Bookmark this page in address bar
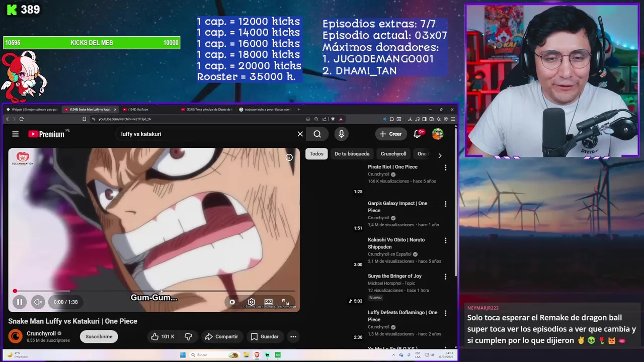644x362 pixels. pos(84,119)
